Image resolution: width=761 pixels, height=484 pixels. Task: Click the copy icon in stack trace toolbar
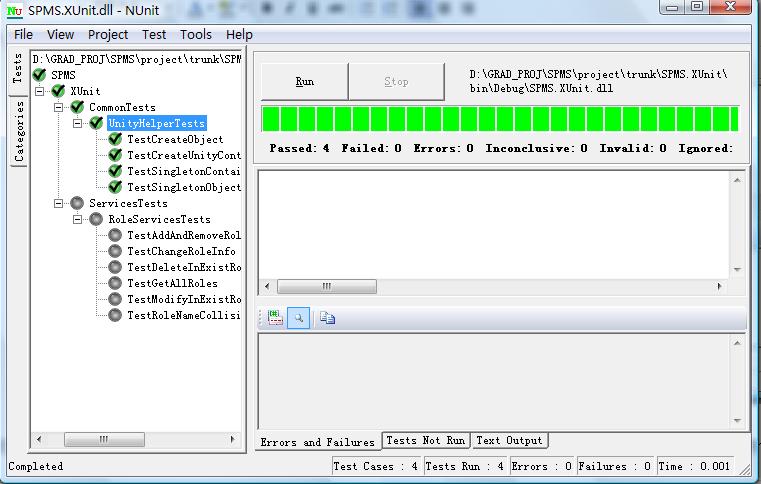click(x=327, y=318)
